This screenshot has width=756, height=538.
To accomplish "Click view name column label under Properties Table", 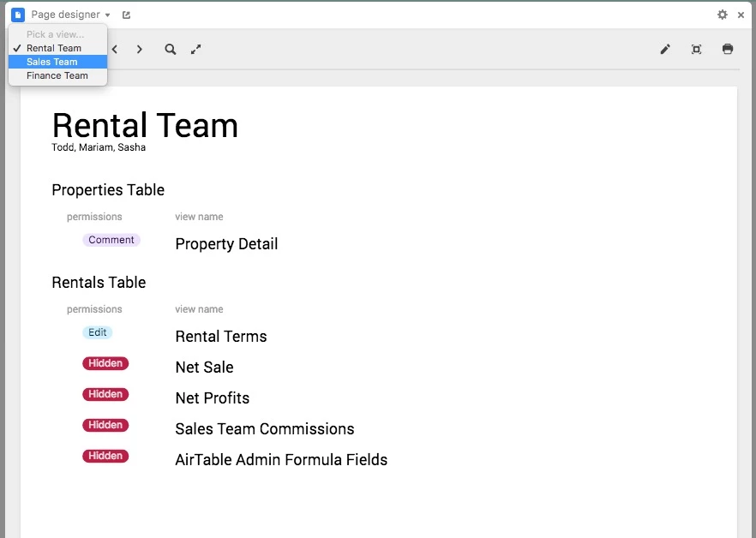I will pos(199,217).
